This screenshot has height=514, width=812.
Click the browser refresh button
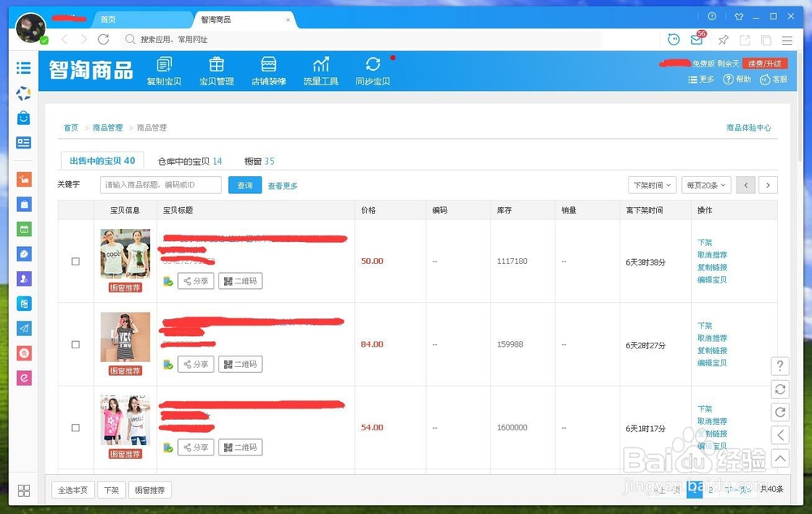click(x=104, y=39)
